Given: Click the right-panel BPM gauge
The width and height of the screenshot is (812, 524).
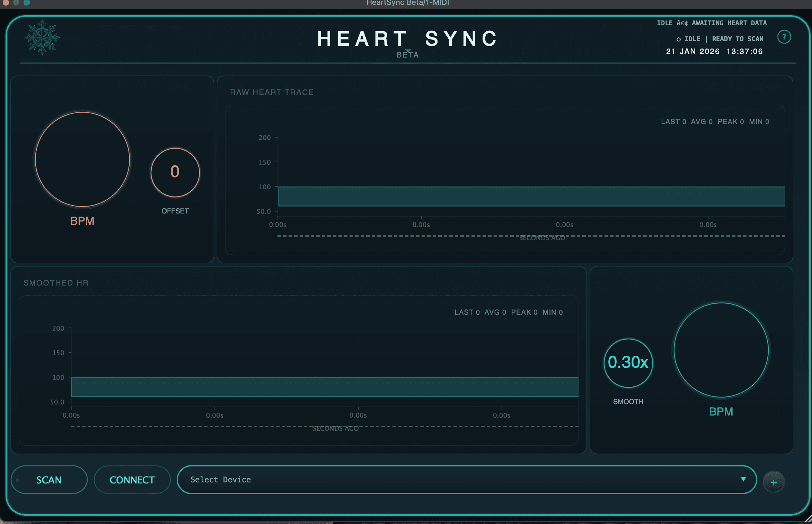Looking at the screenshot, I should 722,350.
